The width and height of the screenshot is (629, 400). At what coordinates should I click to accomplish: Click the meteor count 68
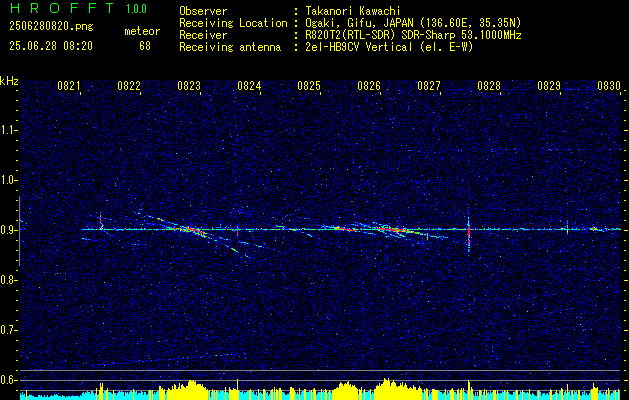coord(145,46)
